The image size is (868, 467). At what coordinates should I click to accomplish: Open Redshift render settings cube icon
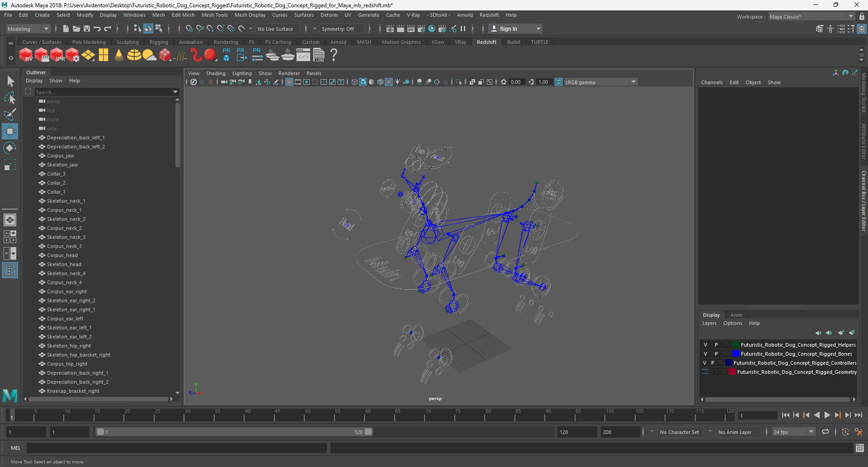72,55
